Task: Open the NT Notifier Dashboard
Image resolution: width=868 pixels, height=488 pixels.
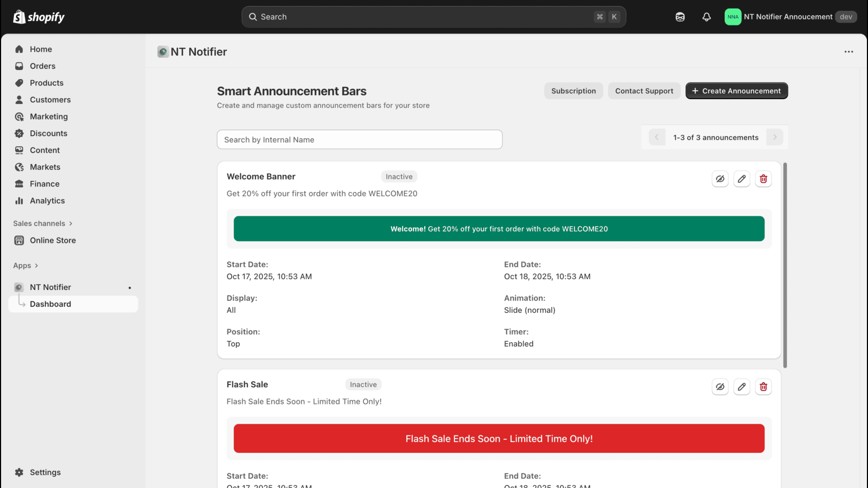Action: pos(50,304)
